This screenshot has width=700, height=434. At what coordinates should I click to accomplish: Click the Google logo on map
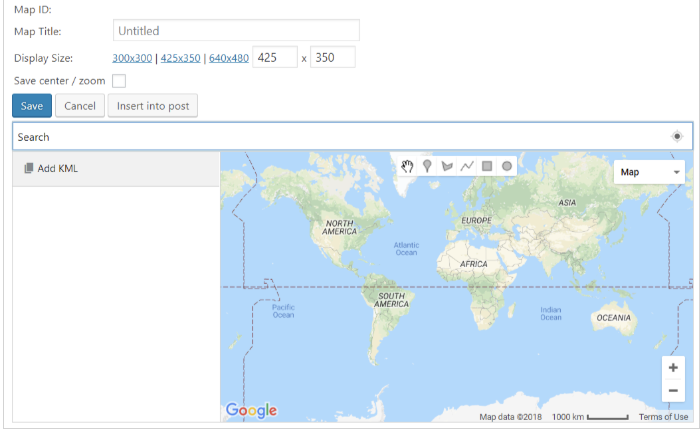click(x=251, y=410)
